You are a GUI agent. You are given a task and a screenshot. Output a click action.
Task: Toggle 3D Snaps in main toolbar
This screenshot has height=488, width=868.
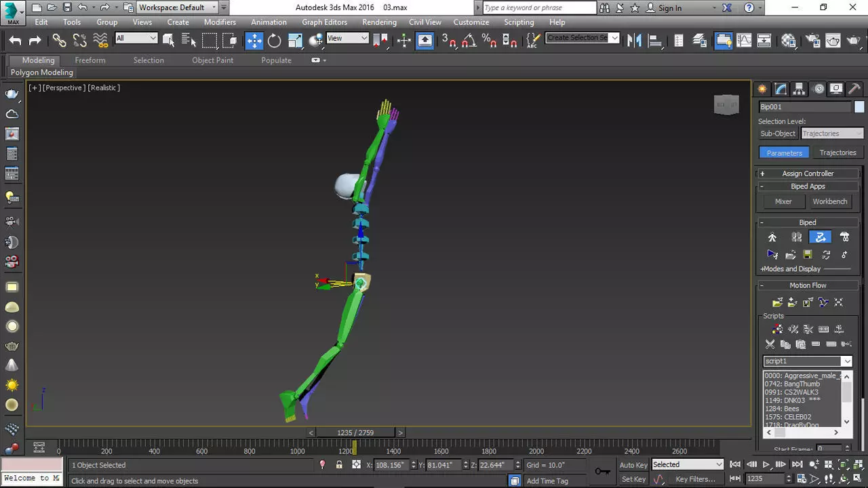(449, 41)
